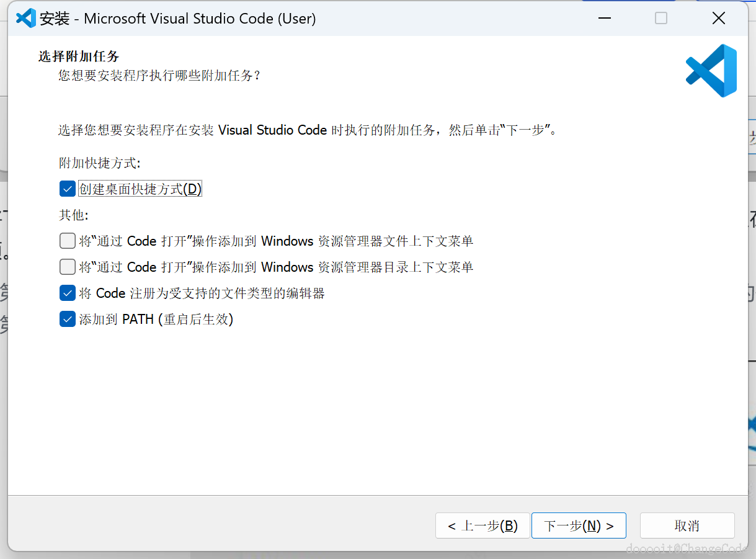Enable the 资源管理器目录上下文菜单 checkbox
Image resolution: width=756 pixels, height=559 pixels.
[x=68, y=267]
